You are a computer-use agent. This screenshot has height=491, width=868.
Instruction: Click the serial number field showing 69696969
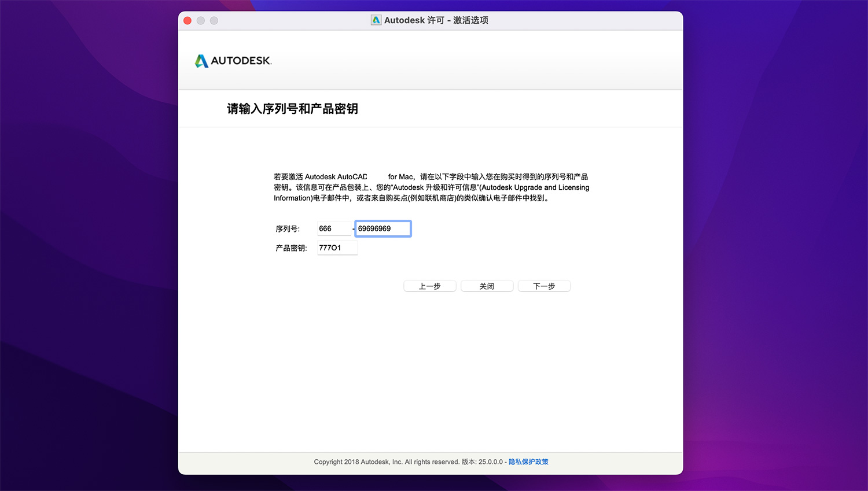(382, 228)
